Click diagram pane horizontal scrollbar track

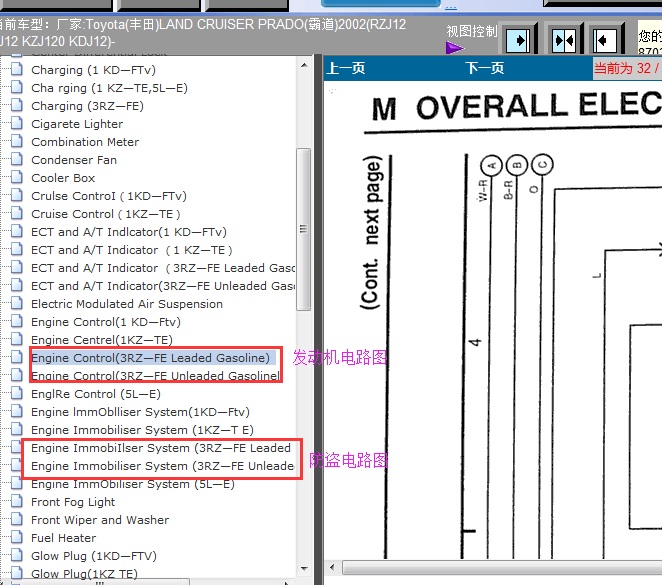coord(502,567)
